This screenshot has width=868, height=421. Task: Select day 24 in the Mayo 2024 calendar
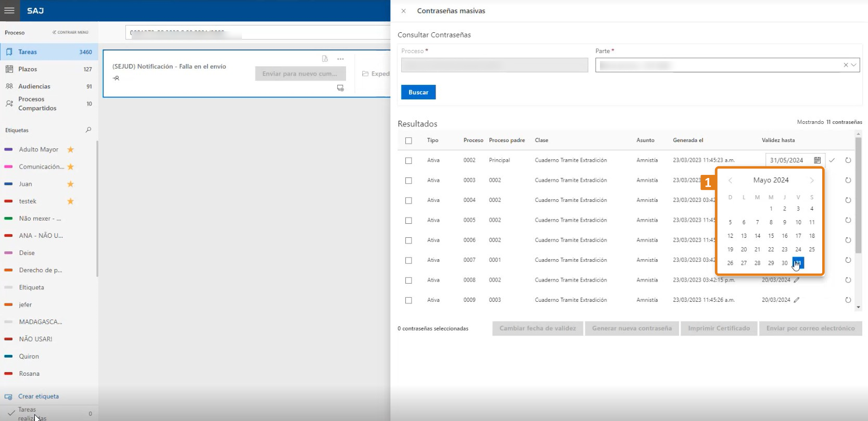[798, 249]
